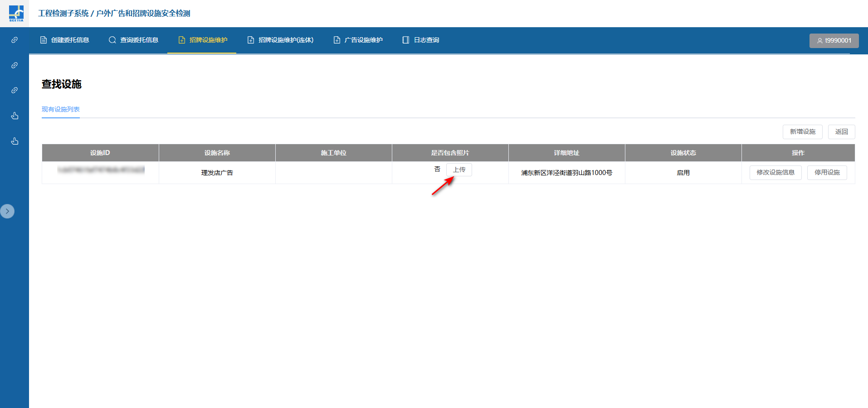Expand the sidebar using the round chevron button
The image size is (868, 408).
tap(7, 211)
